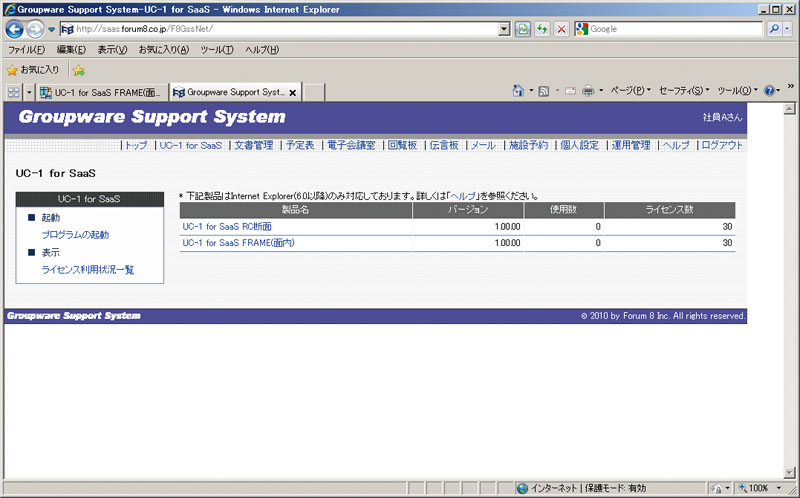The height and width of the screenshot is (498, 800).
Task: Open the ツール(T) menu
Action: (x=217, y=49)
